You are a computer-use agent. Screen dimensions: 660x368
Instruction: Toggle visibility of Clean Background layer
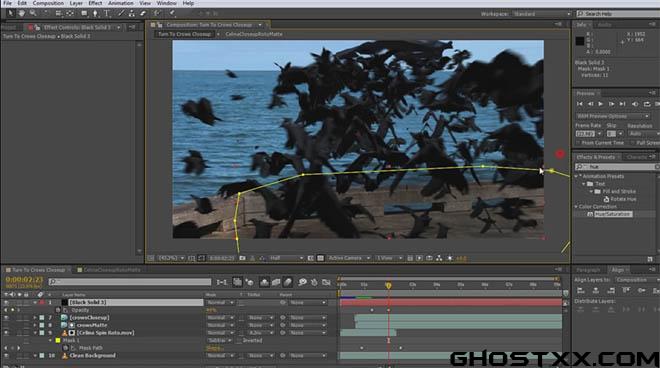click(x=6, y=356)
